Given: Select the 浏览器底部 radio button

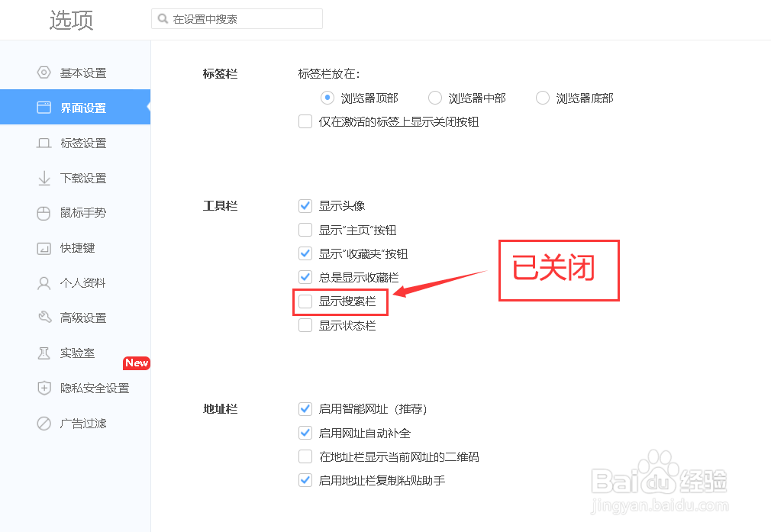Looking at the screenshot, I should pos(543,98).
